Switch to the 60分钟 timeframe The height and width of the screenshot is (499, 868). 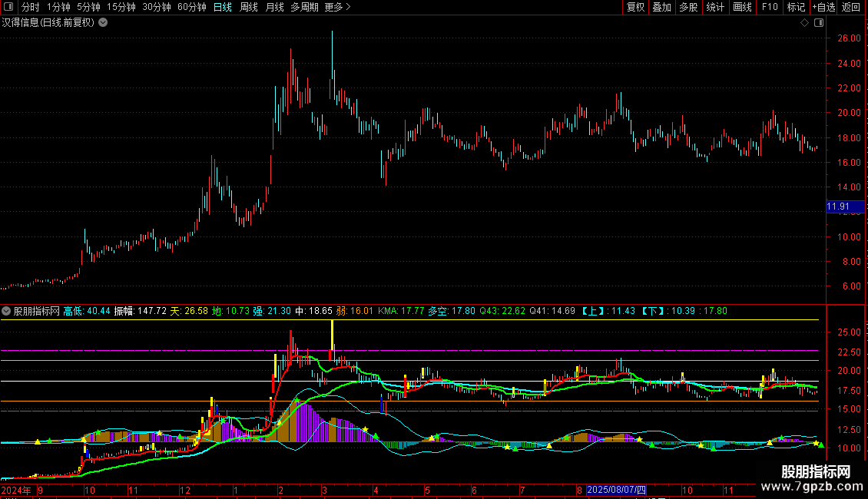click(191, 8)
